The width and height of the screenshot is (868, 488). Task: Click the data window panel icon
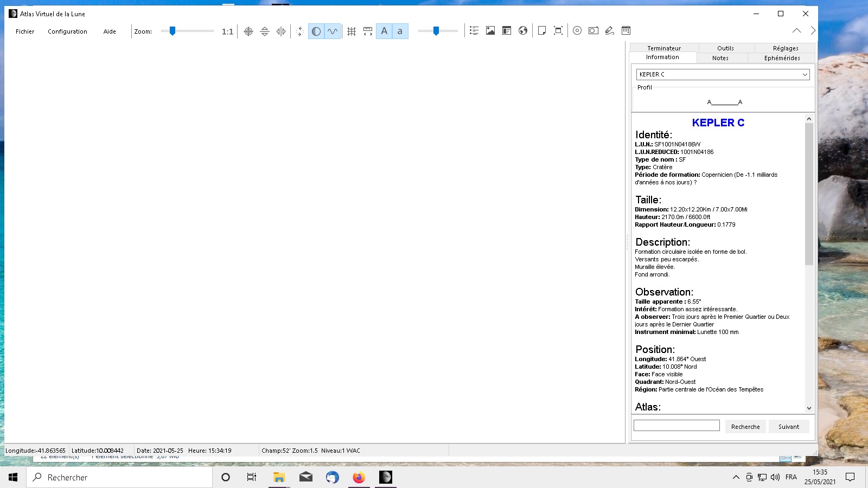507,31
